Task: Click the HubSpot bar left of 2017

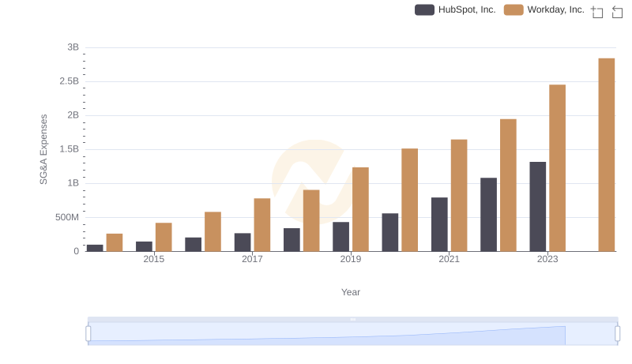Action: point(243,242)
